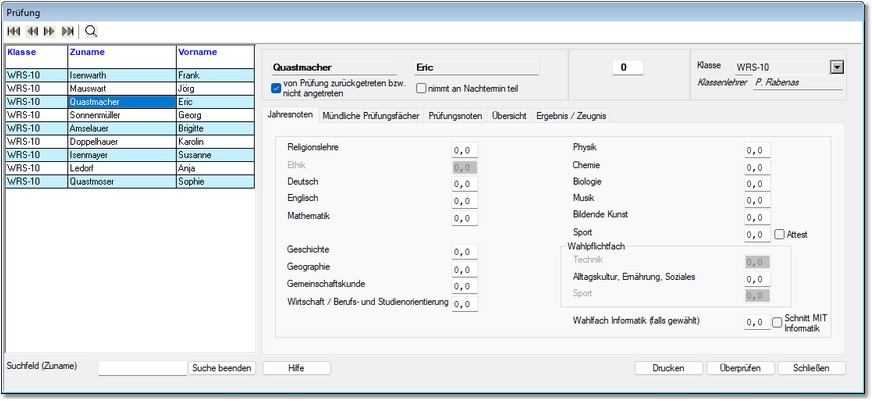The width and height of the screenshot is (872, 401).
Task: Select the student row Amselauer
Action: 130,128
